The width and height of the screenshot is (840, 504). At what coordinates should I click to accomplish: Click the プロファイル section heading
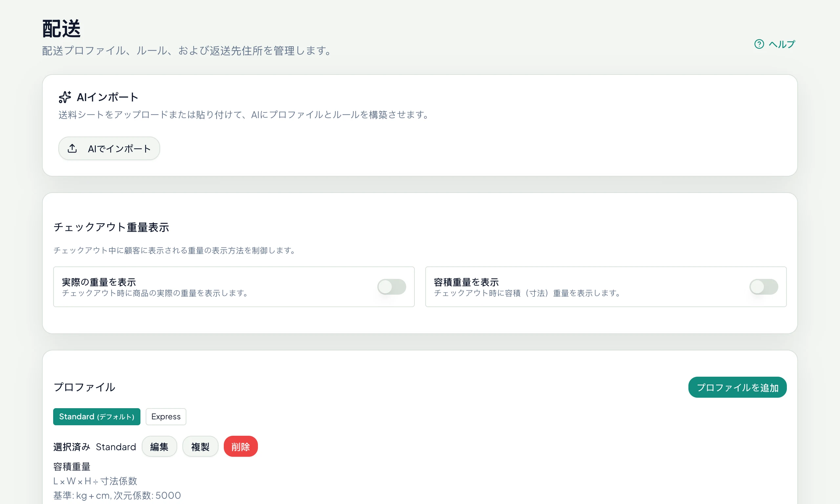coord(85,387)
